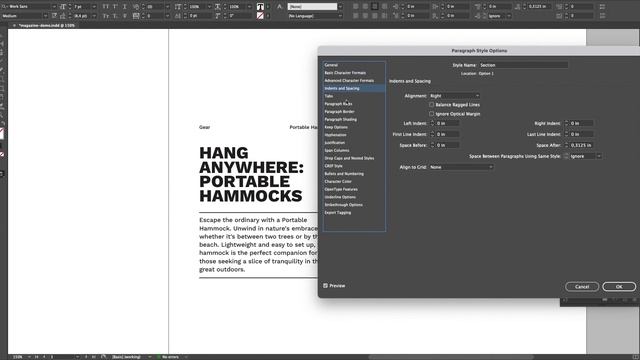This screenshot has width=640, height=360.
Task: Click the right indent icon in control panel
Action: click(435, 7)
